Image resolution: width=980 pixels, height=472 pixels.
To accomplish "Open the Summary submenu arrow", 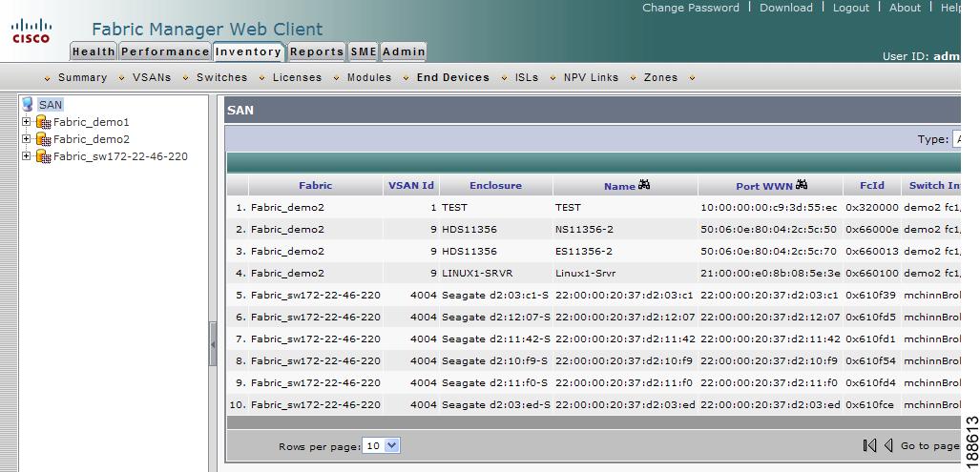I will click(48, 78).
